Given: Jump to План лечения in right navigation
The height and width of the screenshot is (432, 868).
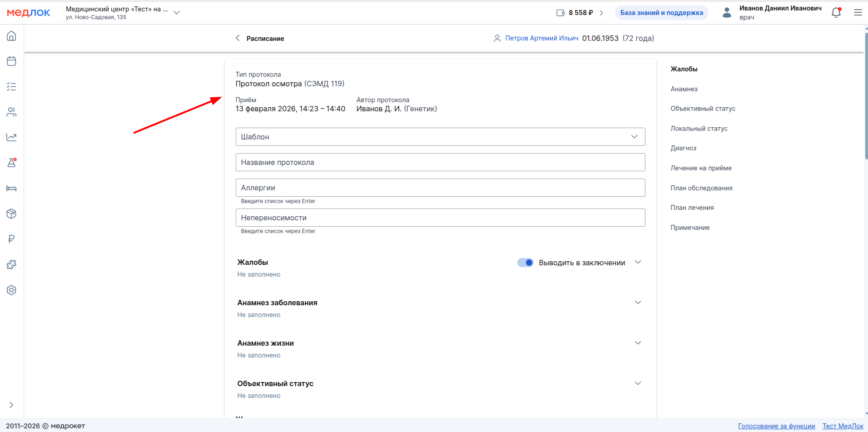Looking at the screenshot, I should (x=692, y=208).
